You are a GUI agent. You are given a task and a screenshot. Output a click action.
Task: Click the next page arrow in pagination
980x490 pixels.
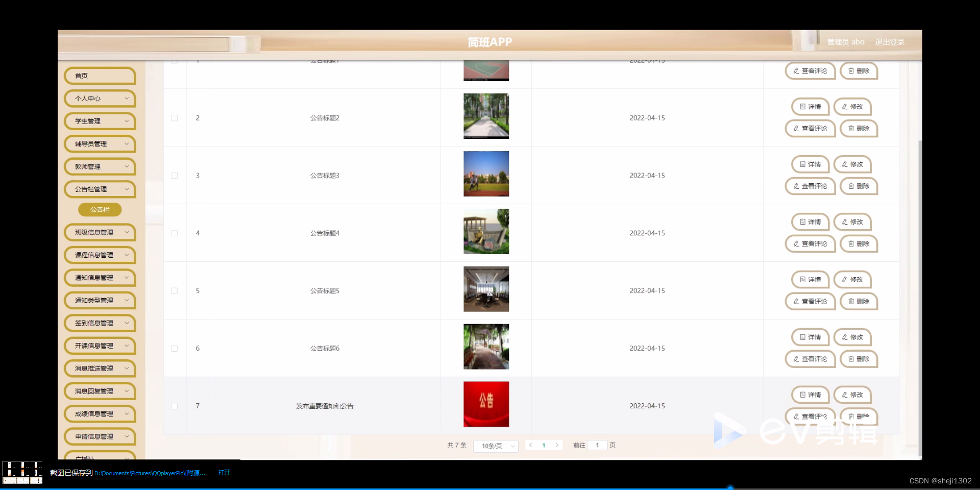(x=557, y=445)
